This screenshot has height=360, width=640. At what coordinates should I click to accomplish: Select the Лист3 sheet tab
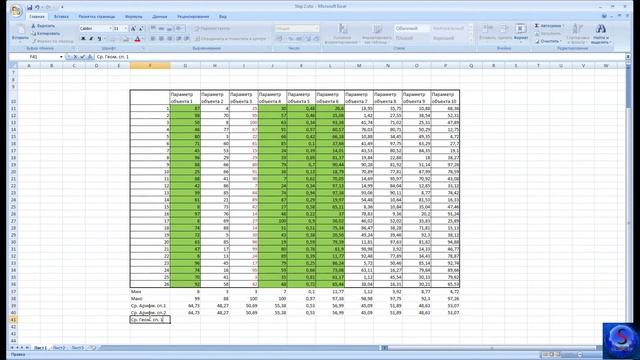click(x=78, y=348)
